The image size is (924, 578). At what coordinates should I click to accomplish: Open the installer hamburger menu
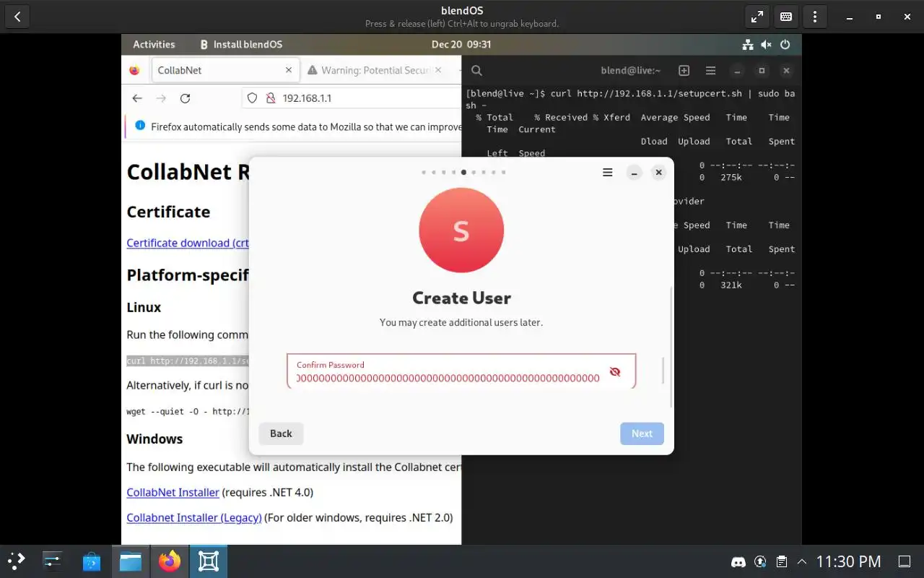[x=608, y=173]
